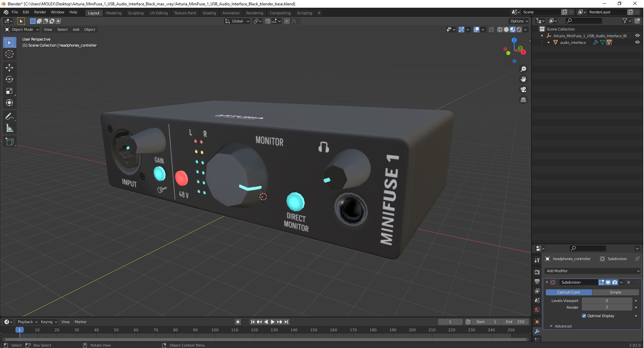Click the viewport zoom magnifier icon
Image resolution: width=644 pixels, height=348 pixels.
click(x=523, y=69)
